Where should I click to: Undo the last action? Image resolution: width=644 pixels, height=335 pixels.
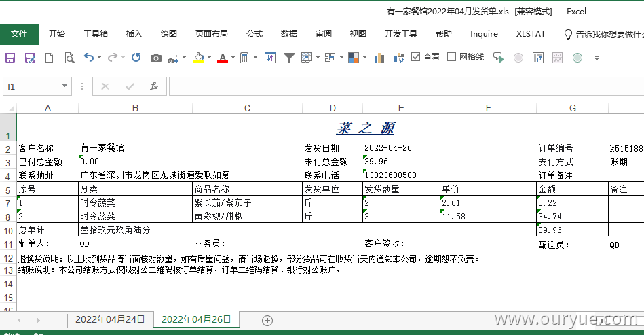click(x=89, y=58)
